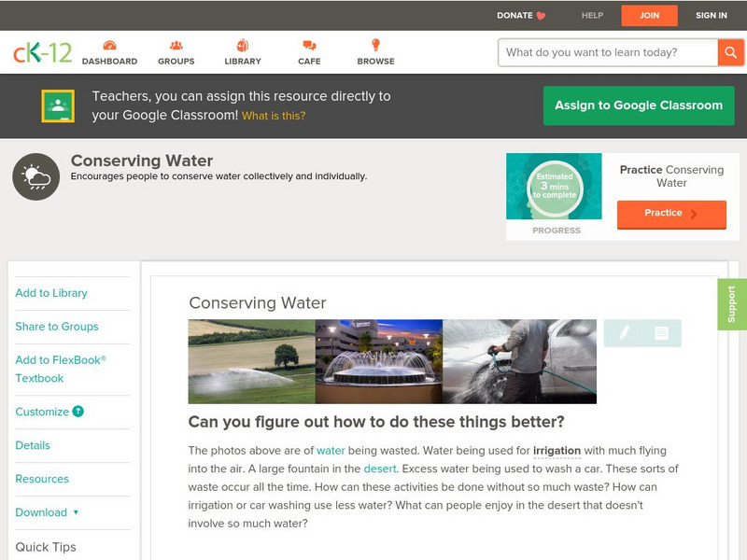The image size is (747, 560).
Task: Click the underlined 'irrigation' term
Action: (x=557, y=451)
